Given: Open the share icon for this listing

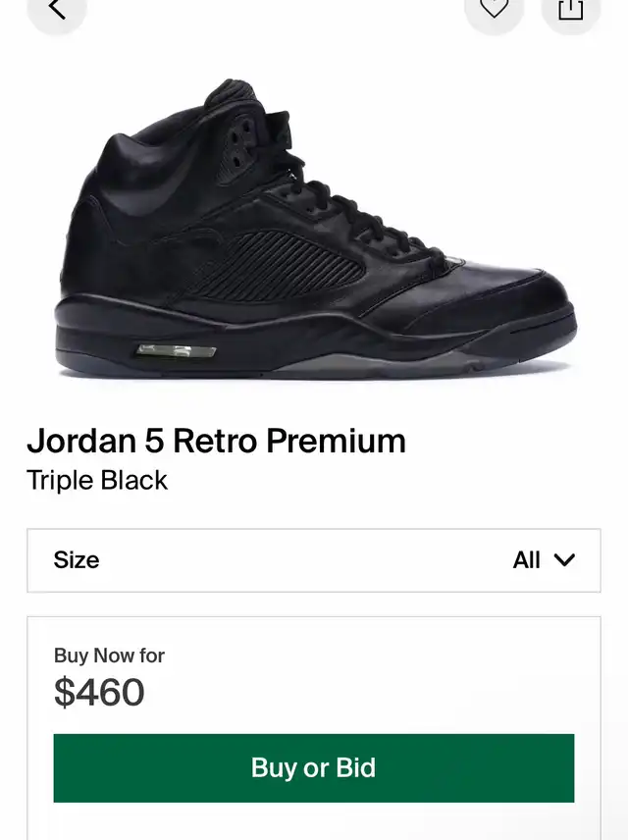Looking at the screenshot, I should 571,9.
